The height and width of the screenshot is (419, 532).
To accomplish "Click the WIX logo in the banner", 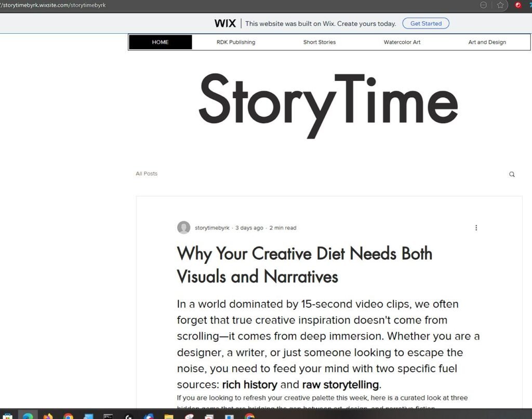I will click(225, 23).
